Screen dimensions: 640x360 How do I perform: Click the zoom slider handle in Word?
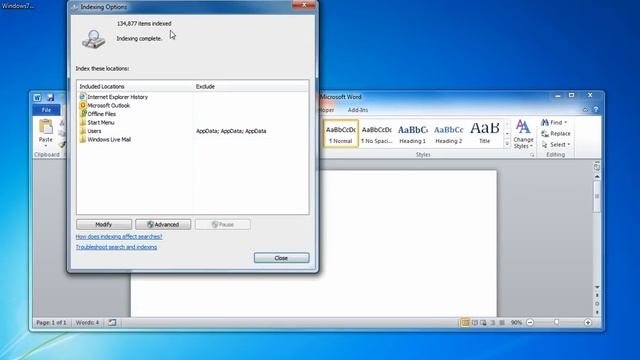tap(556, 322)
